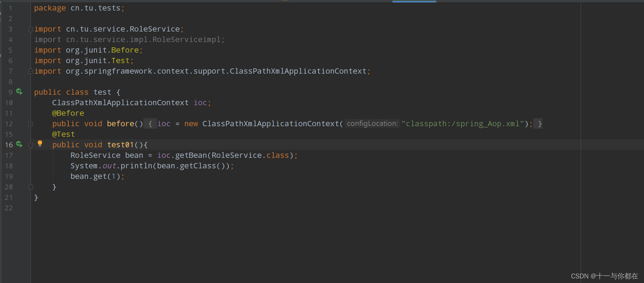Click the ioc field declaration

(131, 103)
